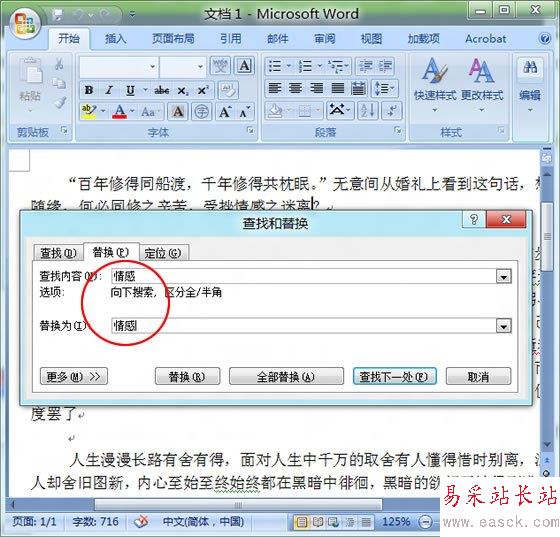
Task: Click the dialog help question mark button
Action: point(474,219)
